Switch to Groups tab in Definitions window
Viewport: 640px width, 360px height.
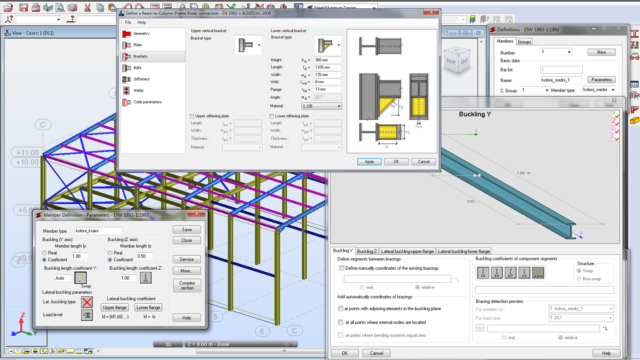(524, 42)
